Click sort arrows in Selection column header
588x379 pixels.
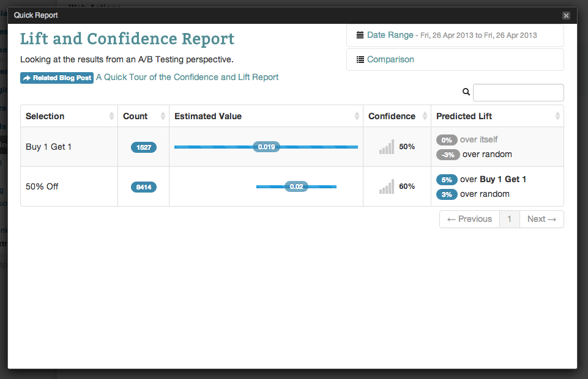111,116
